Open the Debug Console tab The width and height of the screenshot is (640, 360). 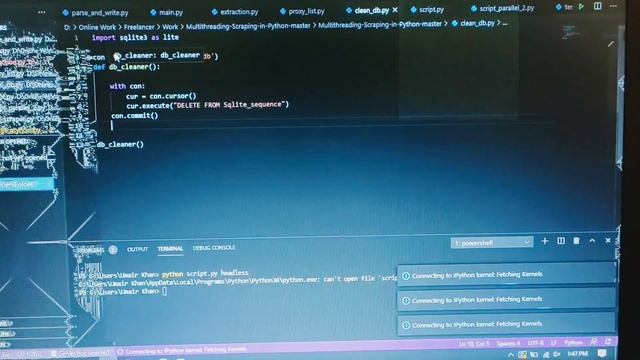point(213,248)
